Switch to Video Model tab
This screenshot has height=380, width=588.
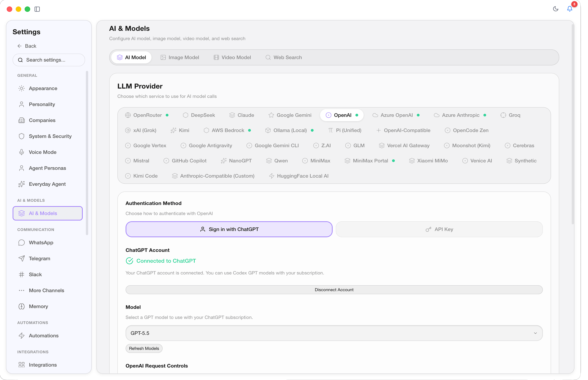point(232,57)
